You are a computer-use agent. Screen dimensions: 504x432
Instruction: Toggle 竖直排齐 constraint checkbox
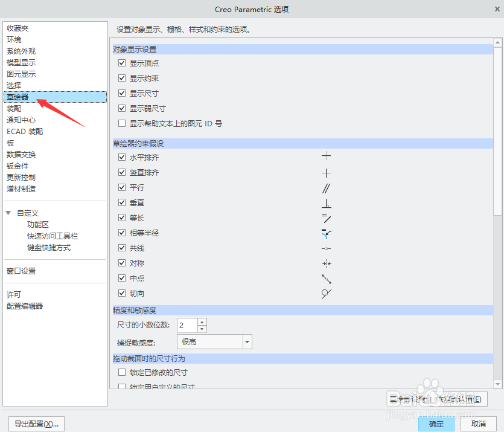coord(122,172)
